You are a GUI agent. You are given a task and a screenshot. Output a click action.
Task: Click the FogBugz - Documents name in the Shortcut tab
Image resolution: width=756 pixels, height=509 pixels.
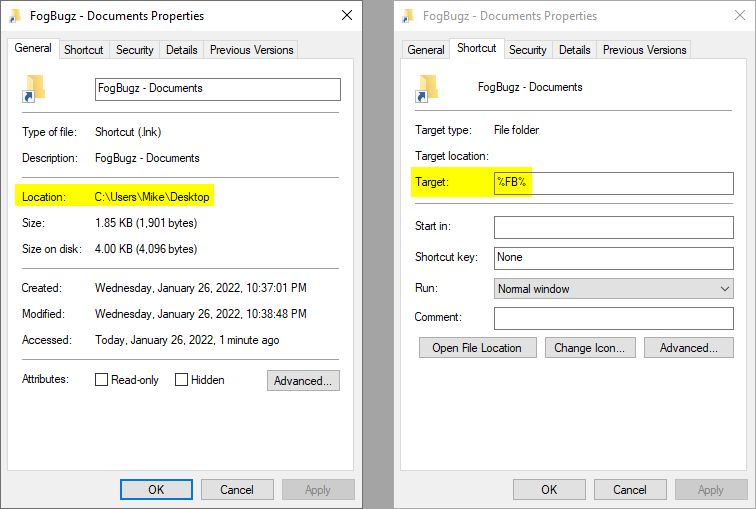[530, 87]
